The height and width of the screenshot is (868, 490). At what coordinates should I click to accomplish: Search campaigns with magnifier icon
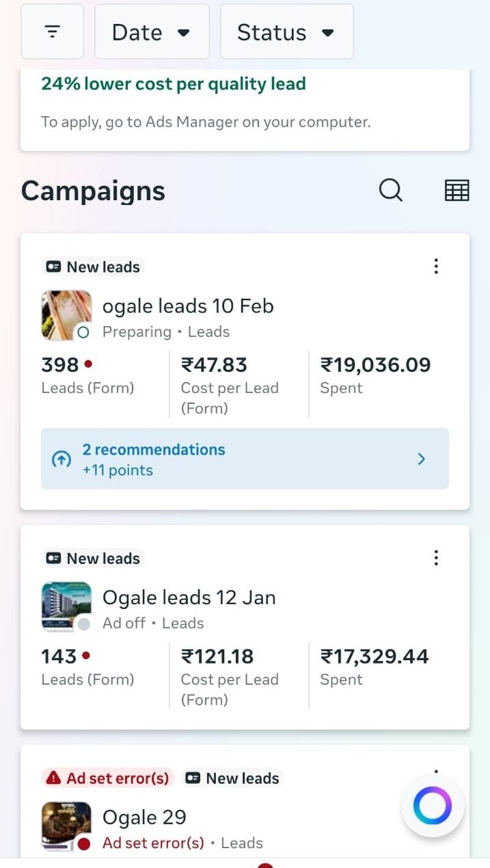(390, 190)
